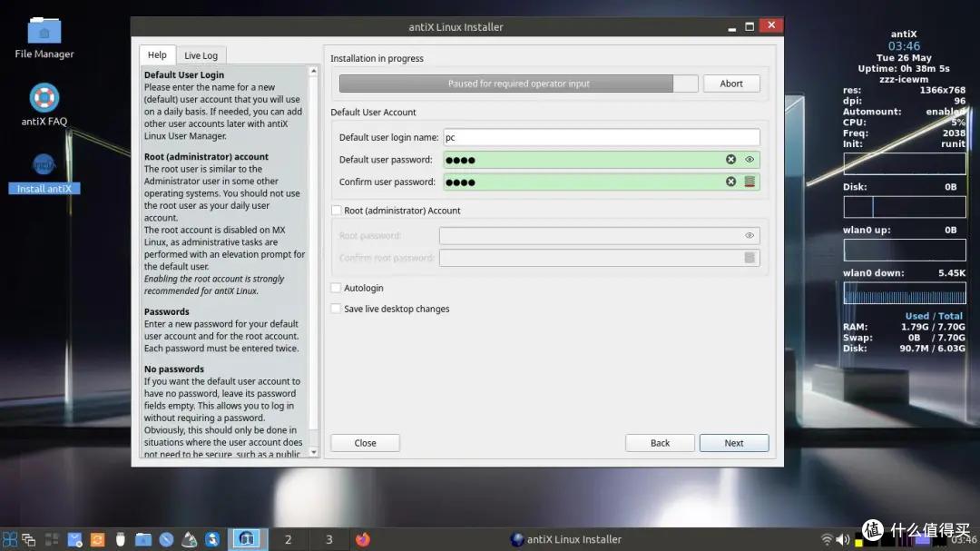Click the help panel scroll up arrow
Image resolution: width=980 pixels, height=551 pixels.
(x=314, y=72)
